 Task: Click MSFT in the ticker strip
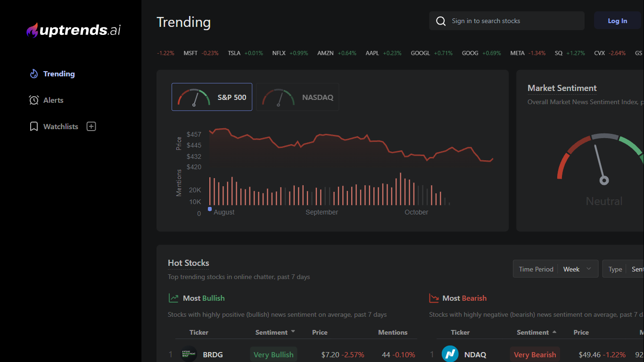tap(190, 53)
